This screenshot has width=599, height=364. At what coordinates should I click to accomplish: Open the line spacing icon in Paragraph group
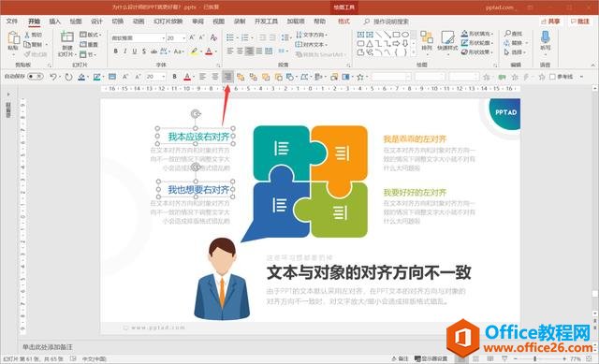coord(285,37)
